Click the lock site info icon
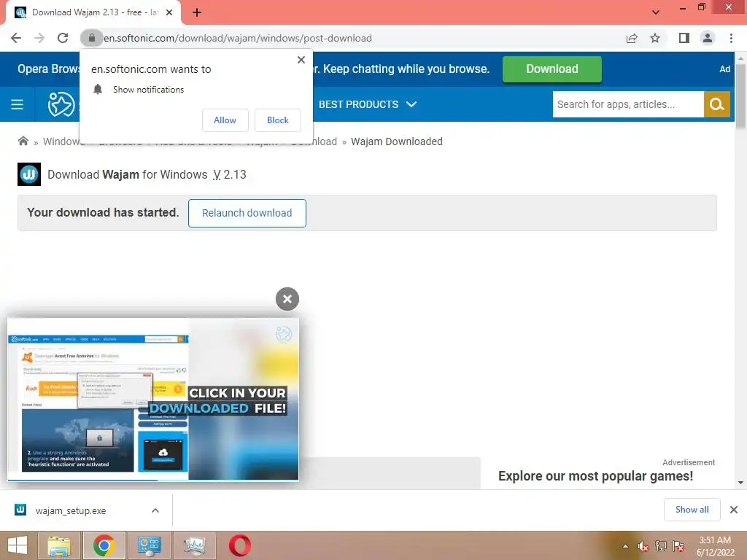 pos(91,38)
